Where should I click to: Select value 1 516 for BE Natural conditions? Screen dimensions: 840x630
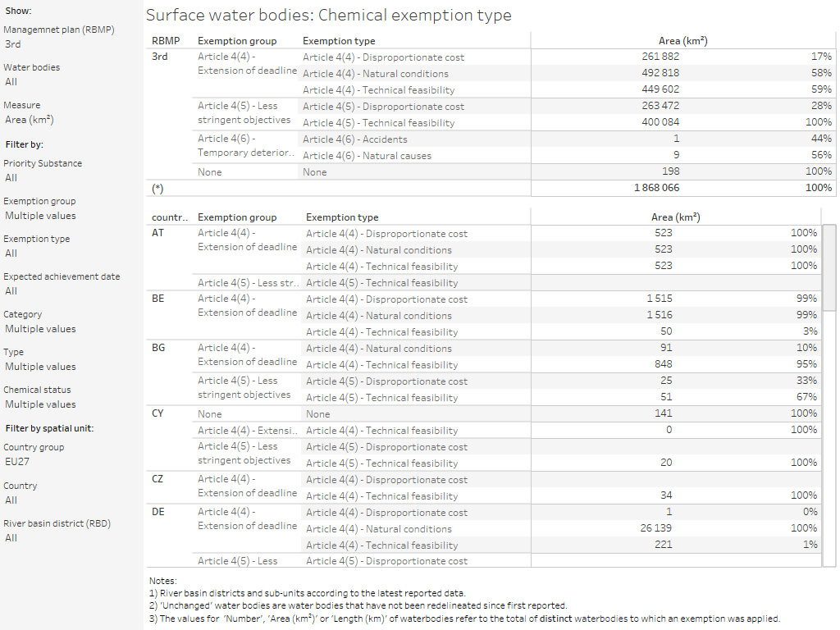659,315
